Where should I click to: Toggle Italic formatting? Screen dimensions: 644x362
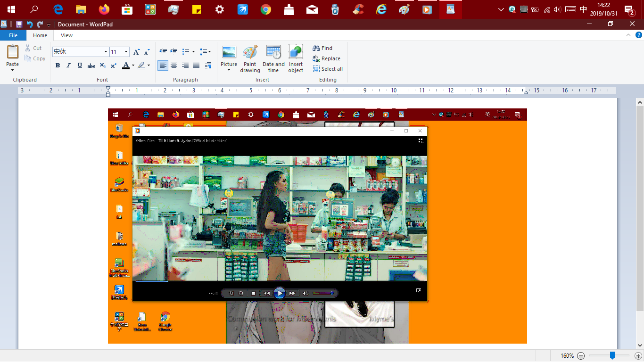[x=68, y=66]
